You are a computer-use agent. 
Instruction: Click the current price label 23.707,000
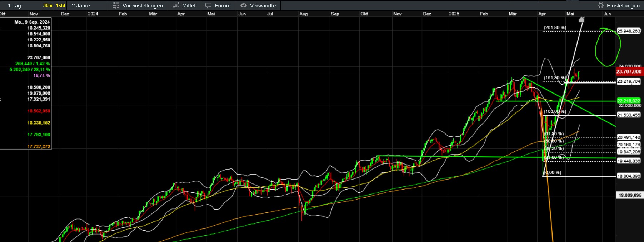point(629,72)
